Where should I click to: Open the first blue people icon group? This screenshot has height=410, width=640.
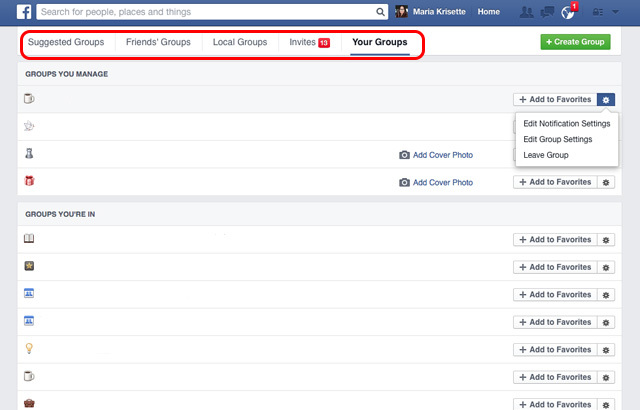click(x=29, y=293)
